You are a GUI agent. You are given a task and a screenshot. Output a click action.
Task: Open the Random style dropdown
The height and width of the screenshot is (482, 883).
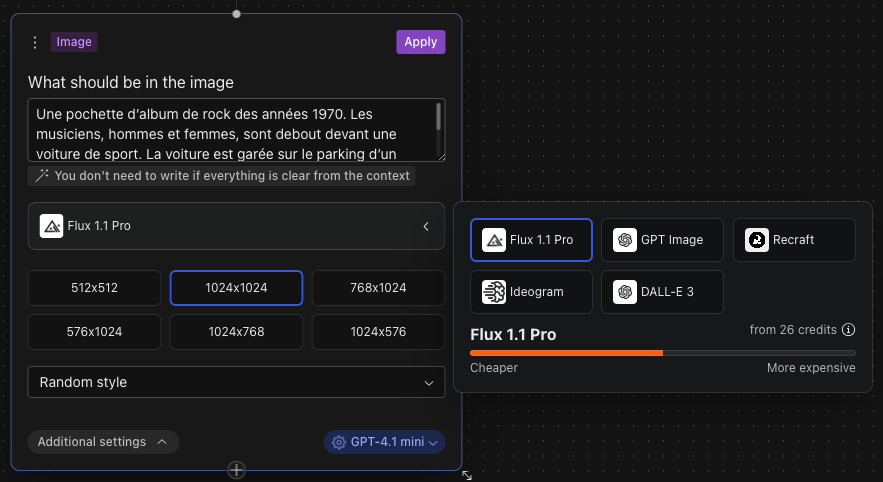[236, 382]
